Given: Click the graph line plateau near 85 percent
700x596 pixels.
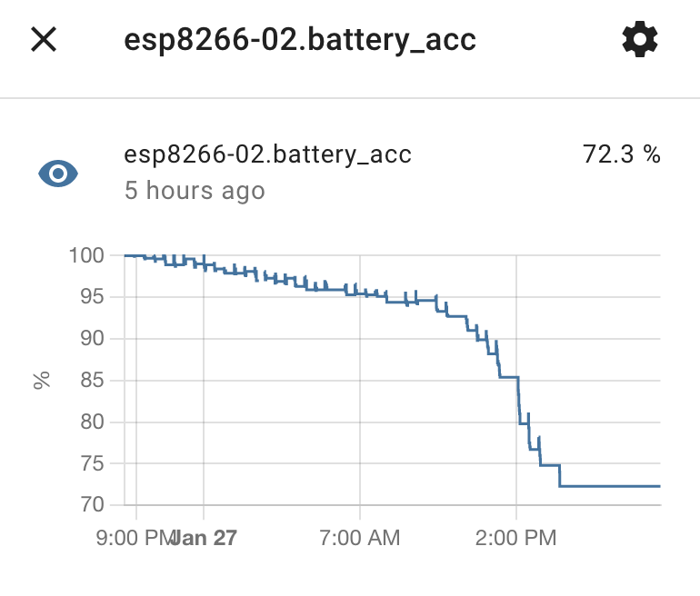Looking at the screenshot, I should point(509,377).
